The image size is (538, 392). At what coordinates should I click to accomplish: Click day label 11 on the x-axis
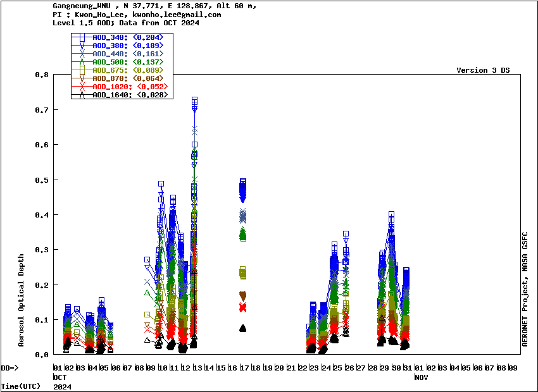174,368
